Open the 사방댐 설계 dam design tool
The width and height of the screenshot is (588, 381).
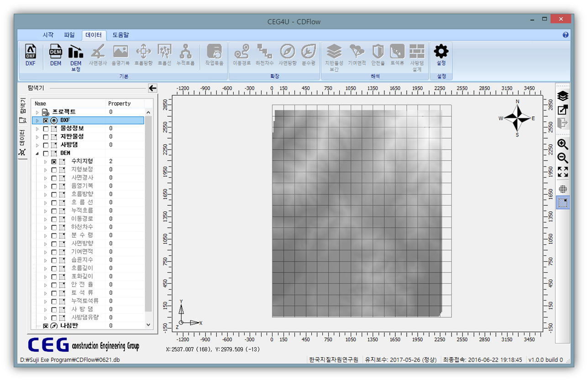pyautogui.click(x=417, y=58)
